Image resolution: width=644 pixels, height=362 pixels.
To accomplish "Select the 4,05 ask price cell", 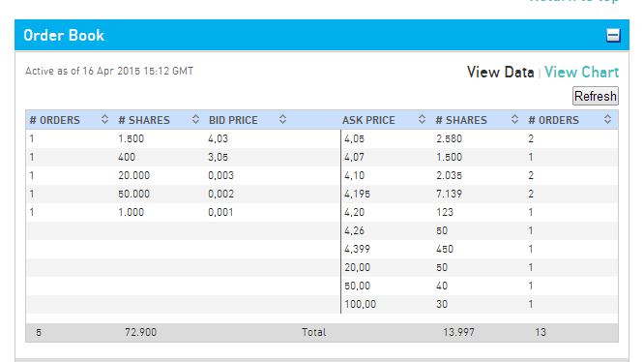I will click(354, 138).
